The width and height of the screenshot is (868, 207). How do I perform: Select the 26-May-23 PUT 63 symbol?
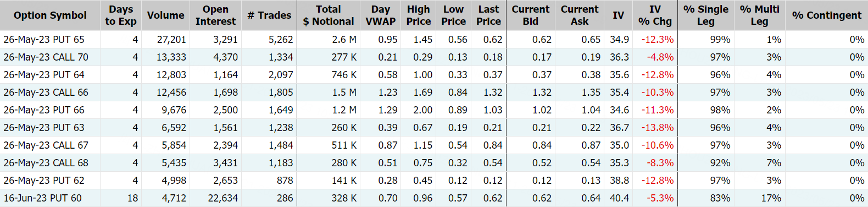coord(44,128)
